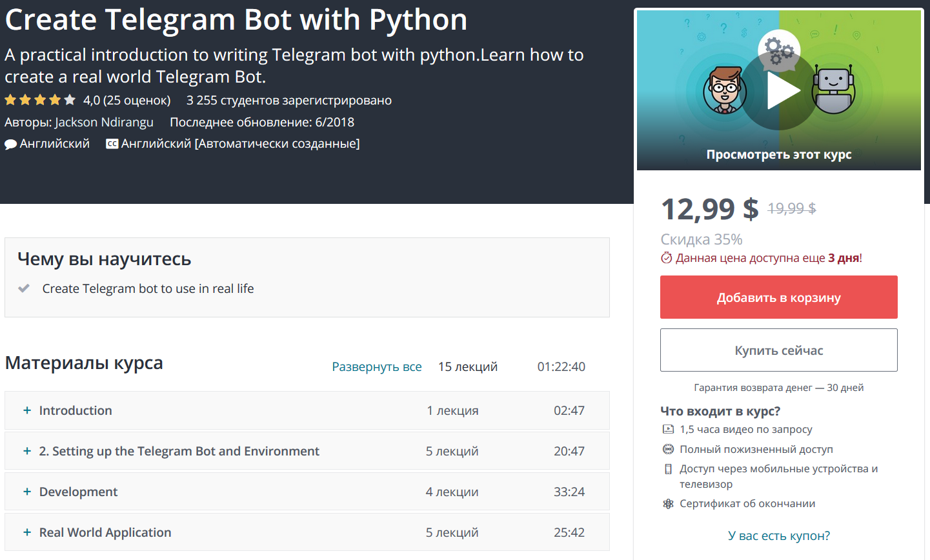Click total duration '01:22:40'
The width and height of the screenshot is (930, 560).
pyautogui.click(x=561, y=366)
